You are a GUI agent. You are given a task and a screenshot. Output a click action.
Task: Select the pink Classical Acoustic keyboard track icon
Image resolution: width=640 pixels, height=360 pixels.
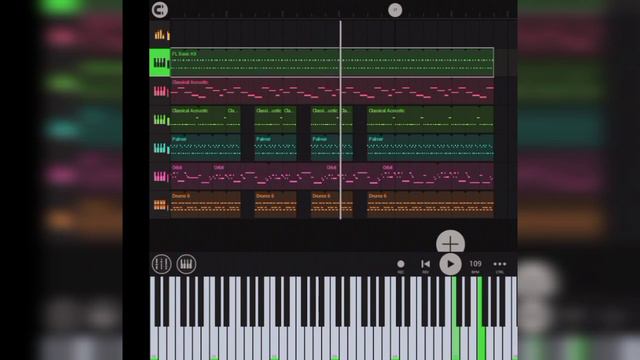pyautogui.click(x=160, y=91)
